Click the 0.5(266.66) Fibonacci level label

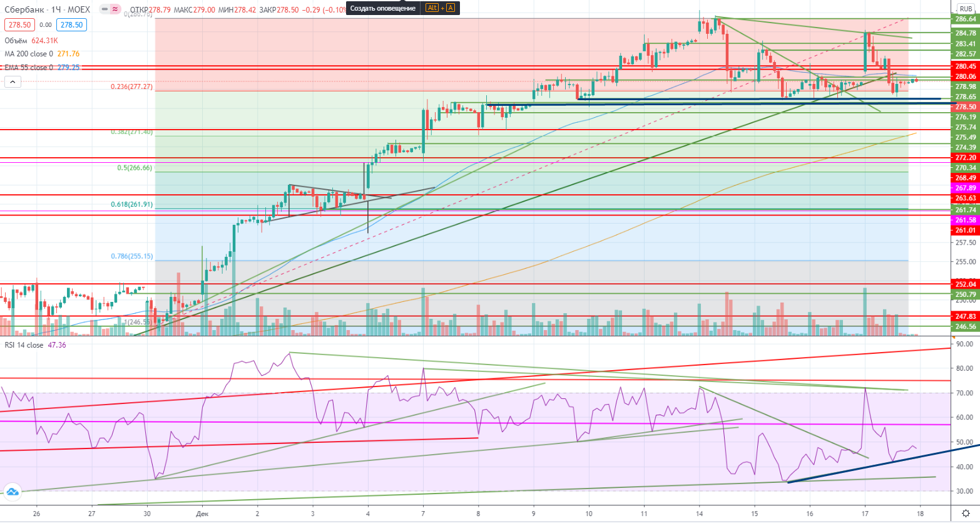click(x=135, y=168)
